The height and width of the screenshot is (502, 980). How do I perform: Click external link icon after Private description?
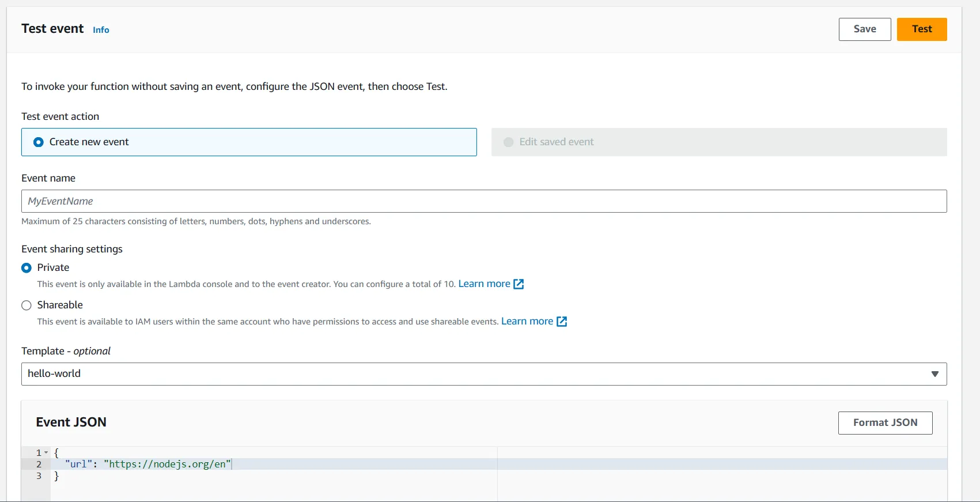pyautogui.click(x=519, y=284)
